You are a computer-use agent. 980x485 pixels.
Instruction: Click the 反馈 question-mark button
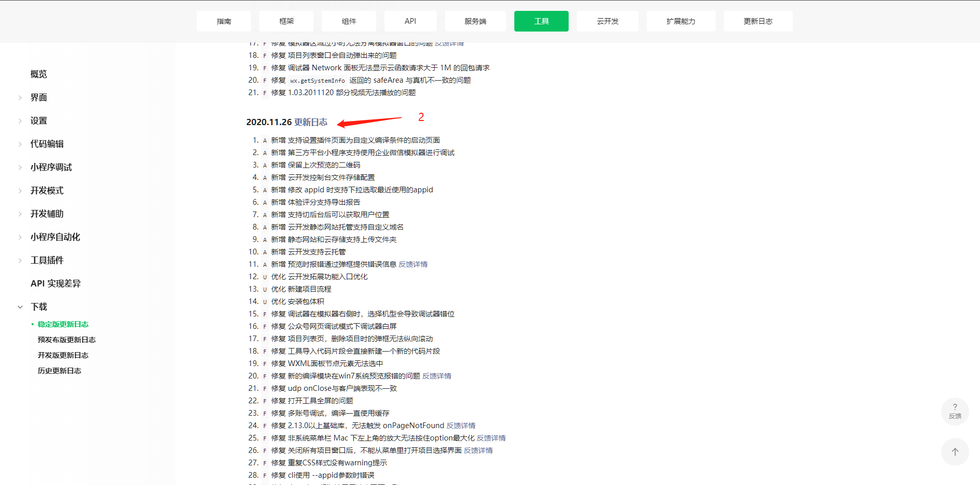click(955, 412)
